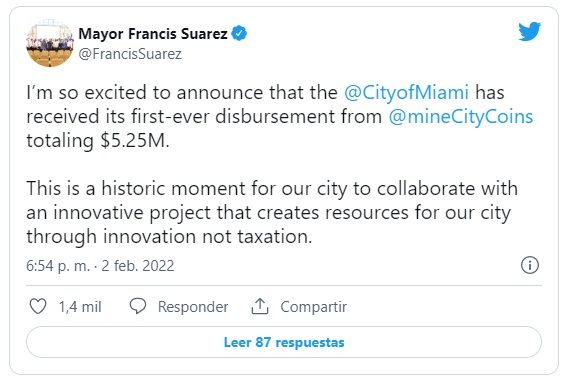This screenshot has width=568, height=385.
Task: Click the 1,4 mil likes count
Action: tap(80, 307)
